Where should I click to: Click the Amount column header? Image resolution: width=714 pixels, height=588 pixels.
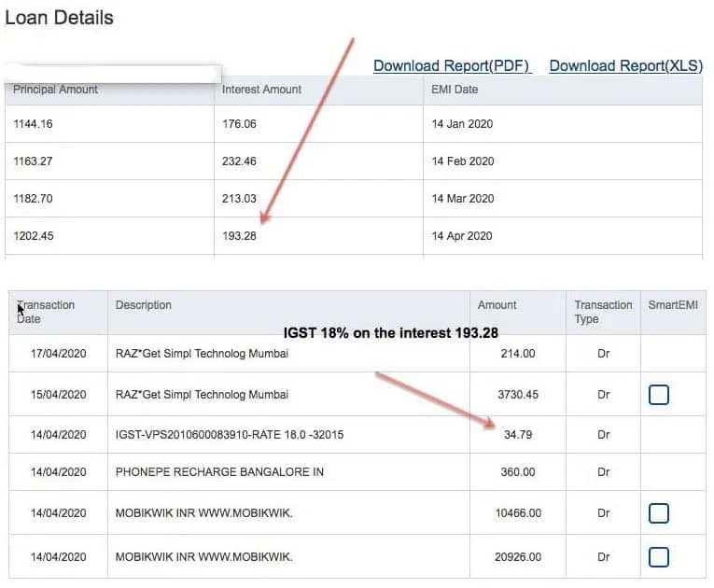[497, 305]
